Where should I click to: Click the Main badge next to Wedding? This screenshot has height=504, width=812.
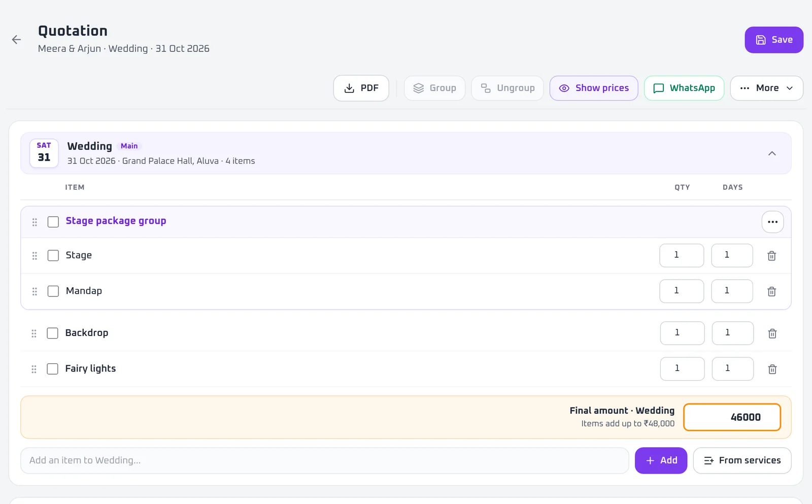coord(129,146)
